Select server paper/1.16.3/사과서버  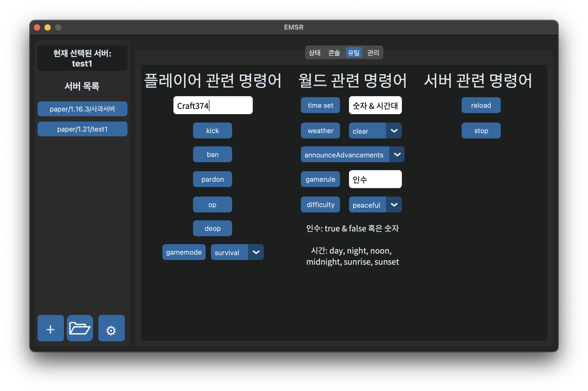click(82, 109)
